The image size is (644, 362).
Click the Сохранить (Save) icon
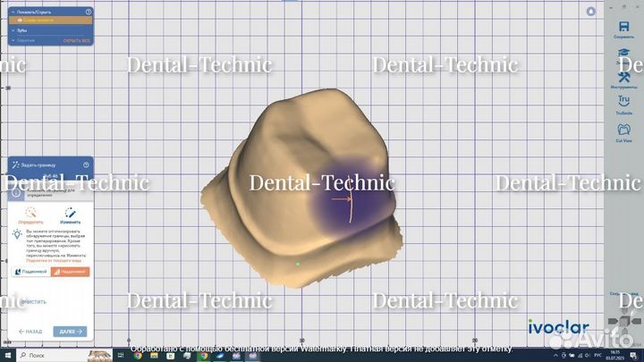[x=624, y=28]
